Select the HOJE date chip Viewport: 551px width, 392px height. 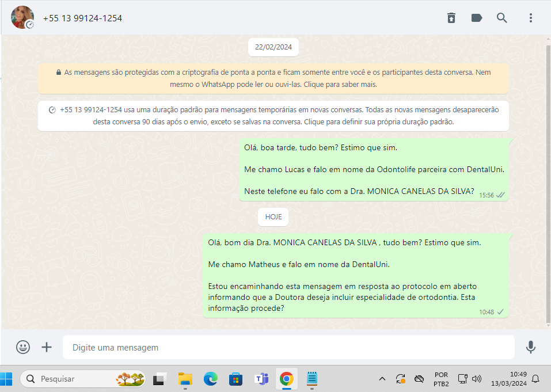pyautogui.click(x=273, y=217)
